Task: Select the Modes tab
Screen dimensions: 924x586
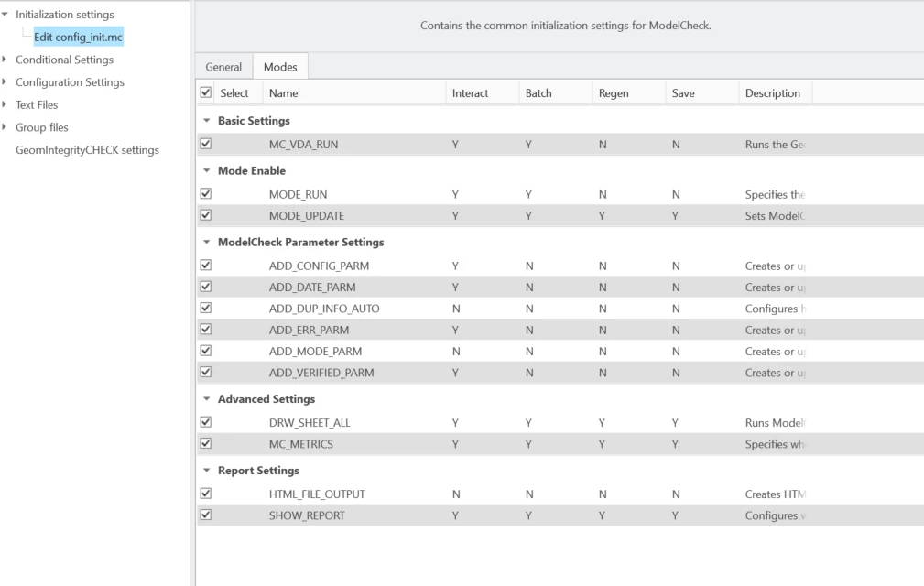Action: (x=280, y=67)
